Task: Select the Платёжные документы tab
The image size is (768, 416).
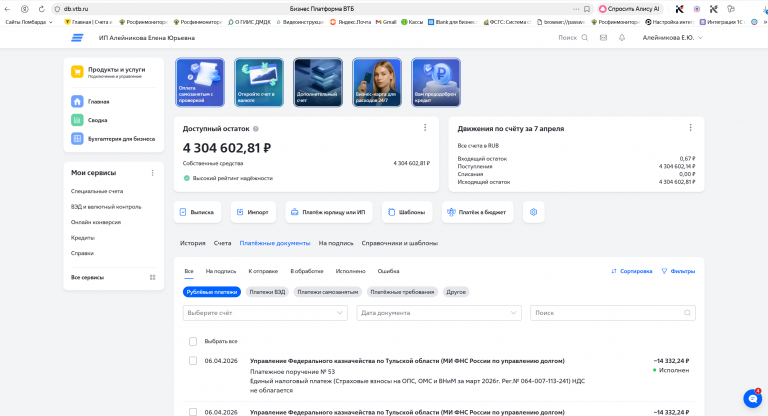Action: click(275, 243)
